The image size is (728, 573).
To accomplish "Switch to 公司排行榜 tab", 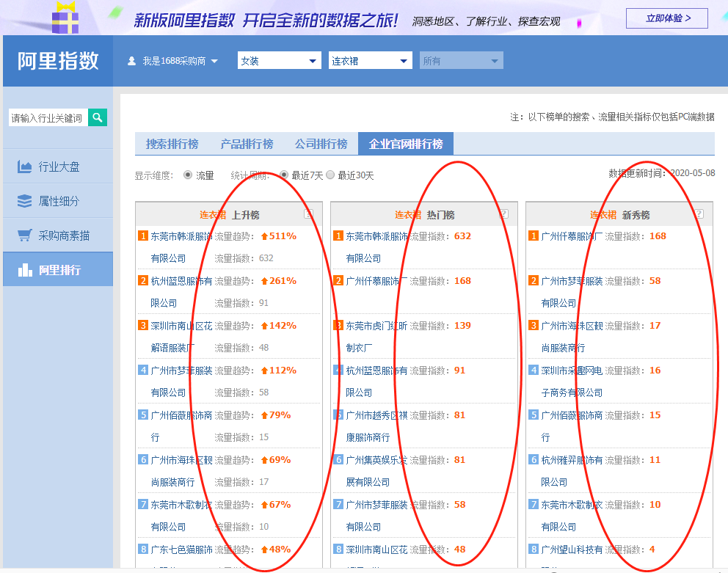I will (321, 144).
